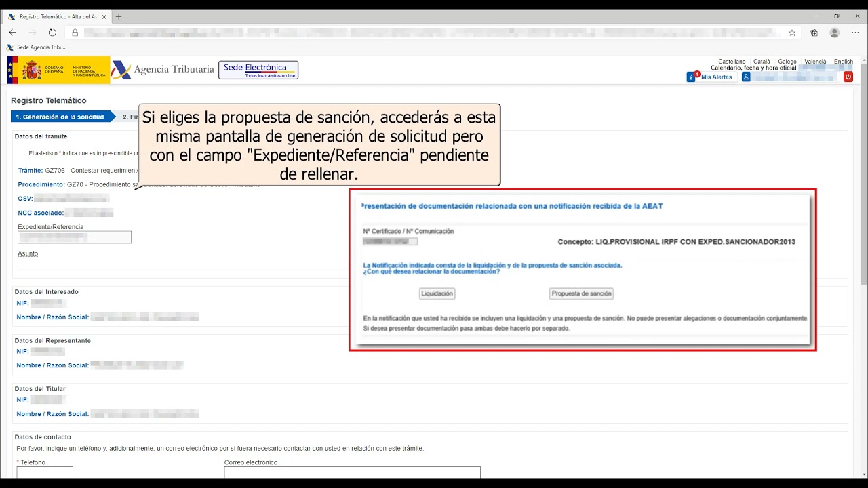Click the Teléfono input field
The height and width of the screenshot is (488, 868).
[x=45, y=472]
